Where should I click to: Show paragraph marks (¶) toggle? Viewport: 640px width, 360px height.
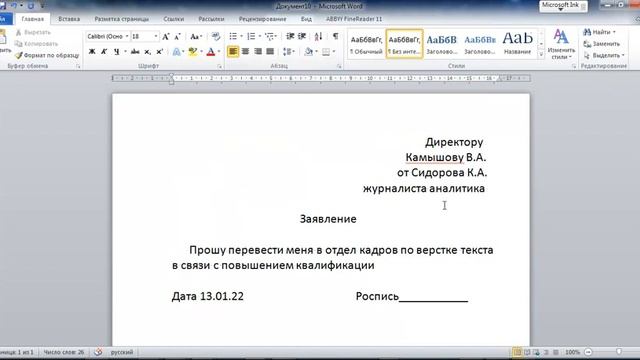[x=336, y=37]
